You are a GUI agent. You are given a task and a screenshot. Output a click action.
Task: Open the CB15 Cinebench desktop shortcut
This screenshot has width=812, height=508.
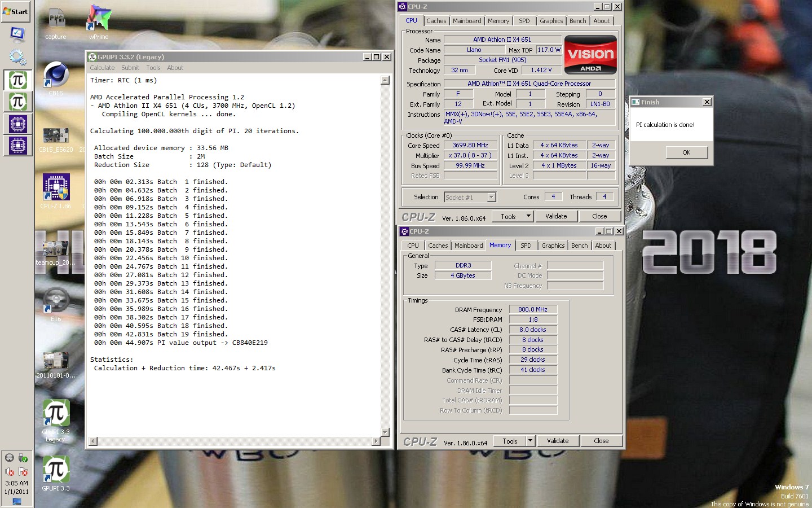[56, 78]
